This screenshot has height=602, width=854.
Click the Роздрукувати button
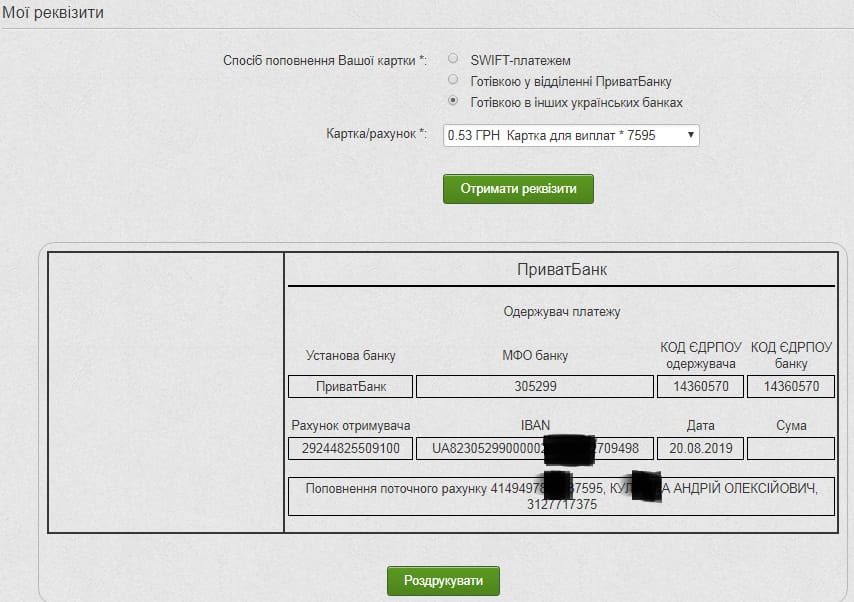(443, 581)
